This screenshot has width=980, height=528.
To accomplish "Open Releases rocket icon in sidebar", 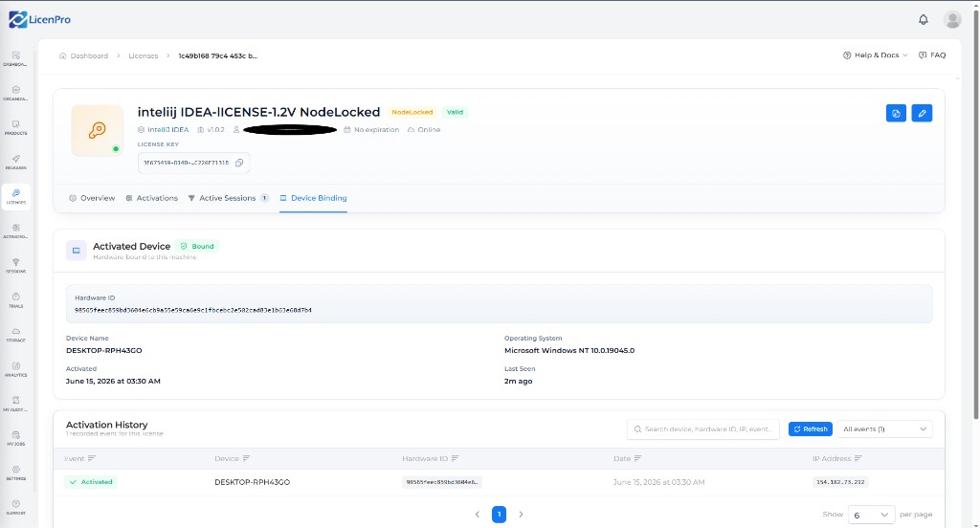I will (x=15, y=159).
